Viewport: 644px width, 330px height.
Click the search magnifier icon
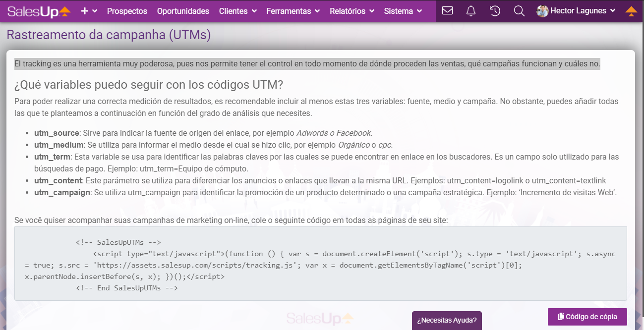pos(519,11)
